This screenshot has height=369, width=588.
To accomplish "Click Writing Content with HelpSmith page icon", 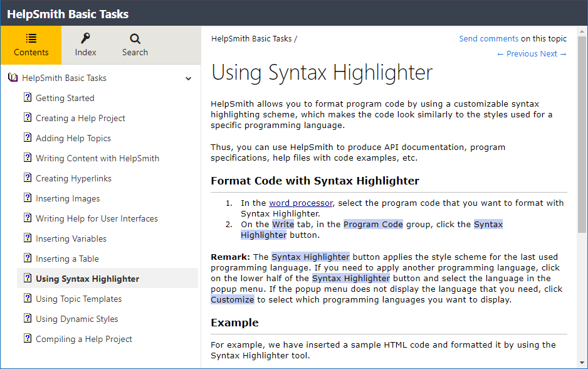I will [x=28, y=158].
